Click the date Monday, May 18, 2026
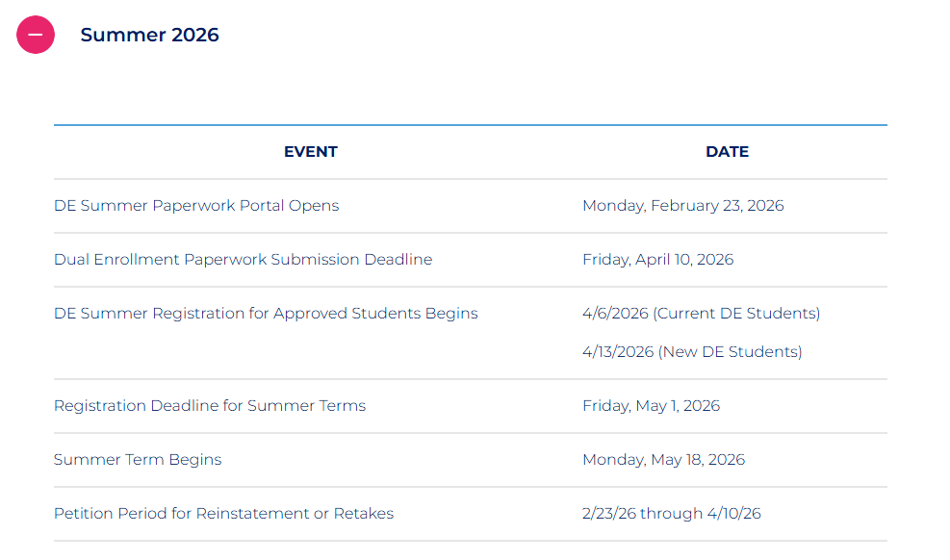Image resolution: width=950 pixels, height=560 pixels. [x=663, y=460]
